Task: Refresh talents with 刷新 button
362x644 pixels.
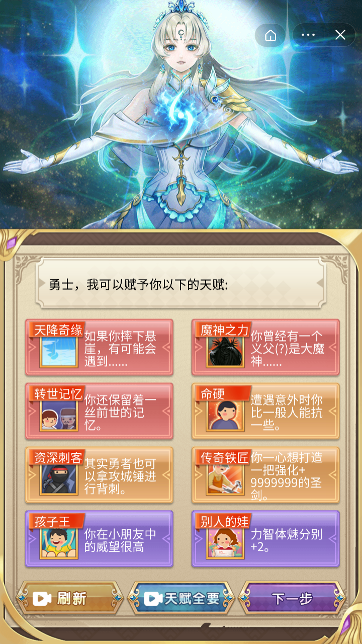Action: coord(69,598)
